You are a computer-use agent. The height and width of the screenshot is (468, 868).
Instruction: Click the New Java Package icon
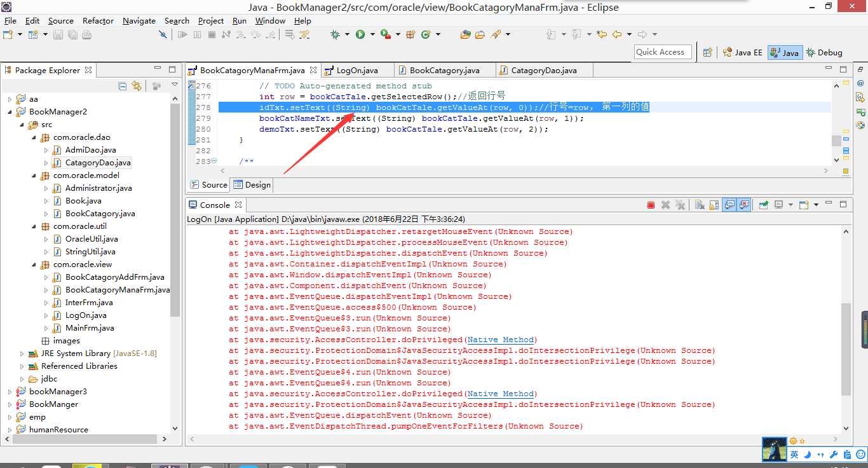(410, 34)
